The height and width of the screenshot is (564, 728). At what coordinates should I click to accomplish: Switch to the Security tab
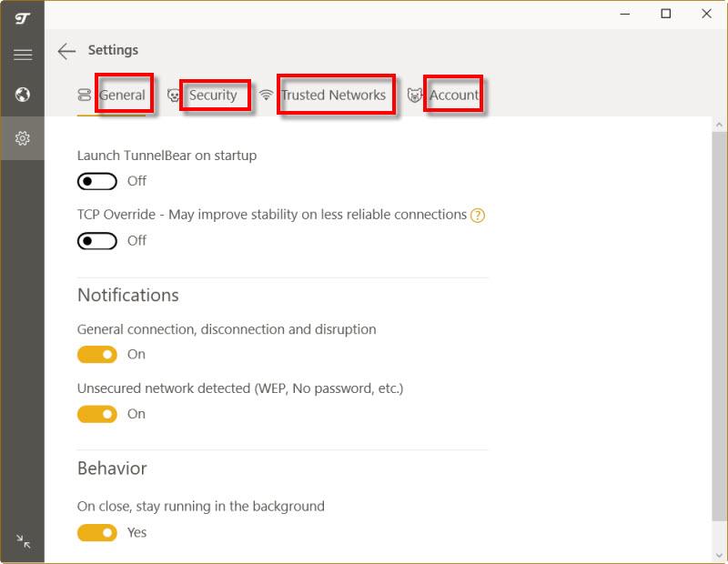[213, 96]
